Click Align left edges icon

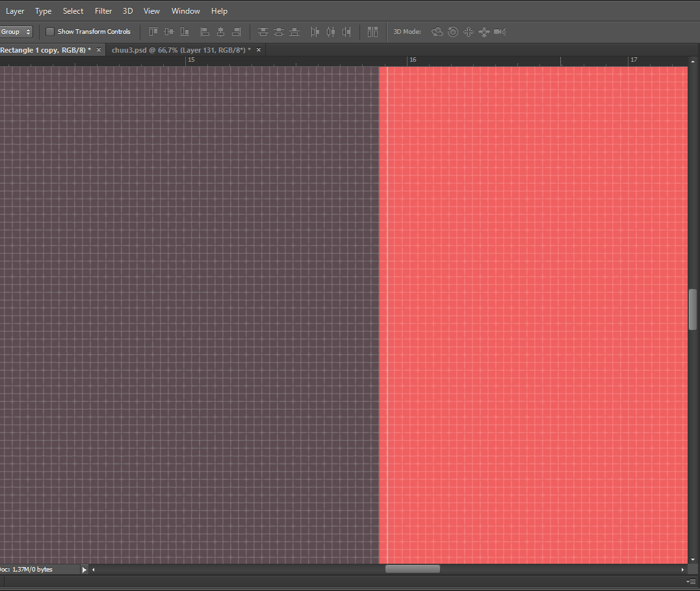tap(205, 32)
